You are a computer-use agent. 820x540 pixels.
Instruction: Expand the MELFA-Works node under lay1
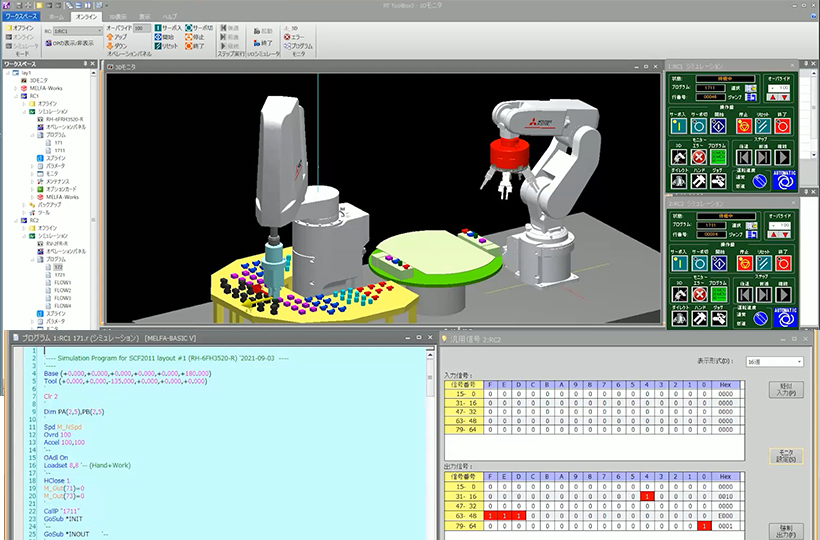click(18, 87)
